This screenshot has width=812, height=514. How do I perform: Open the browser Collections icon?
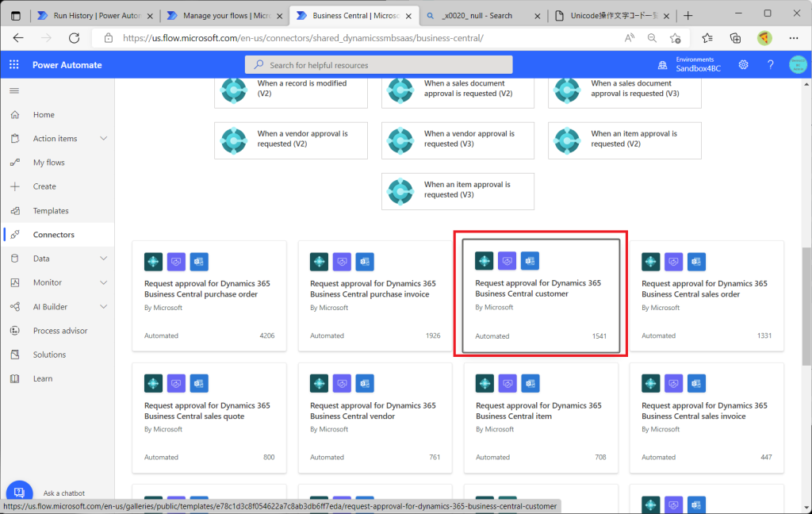pyautogui.click(x=735, y=38)
